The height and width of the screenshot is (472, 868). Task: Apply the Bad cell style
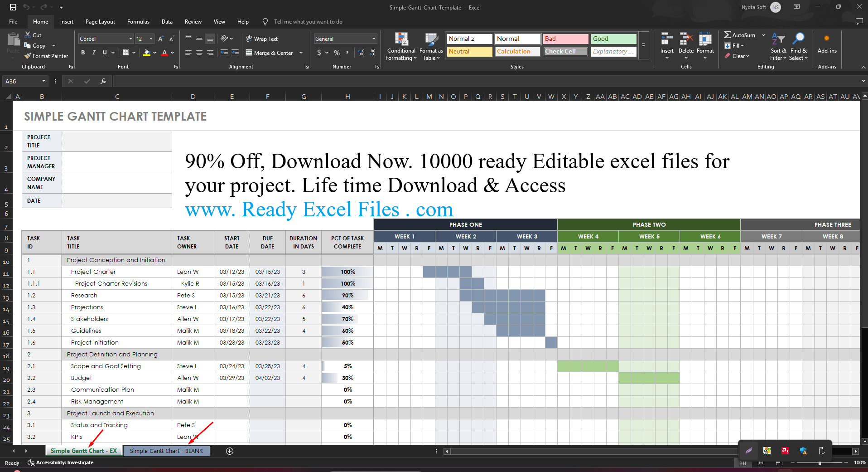point(566,39)
